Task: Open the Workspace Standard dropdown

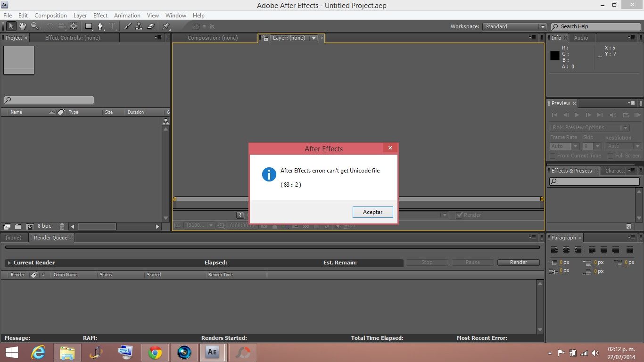Action: [514, 27]
